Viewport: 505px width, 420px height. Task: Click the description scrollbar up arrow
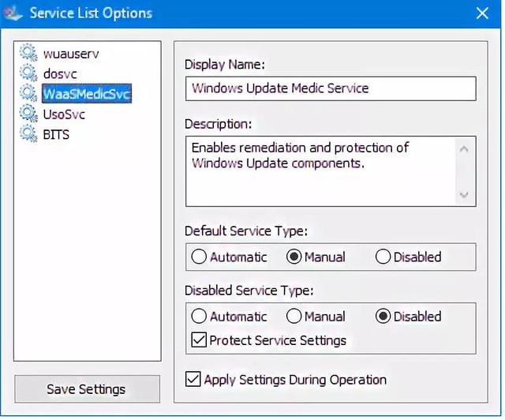click(464, 149)
